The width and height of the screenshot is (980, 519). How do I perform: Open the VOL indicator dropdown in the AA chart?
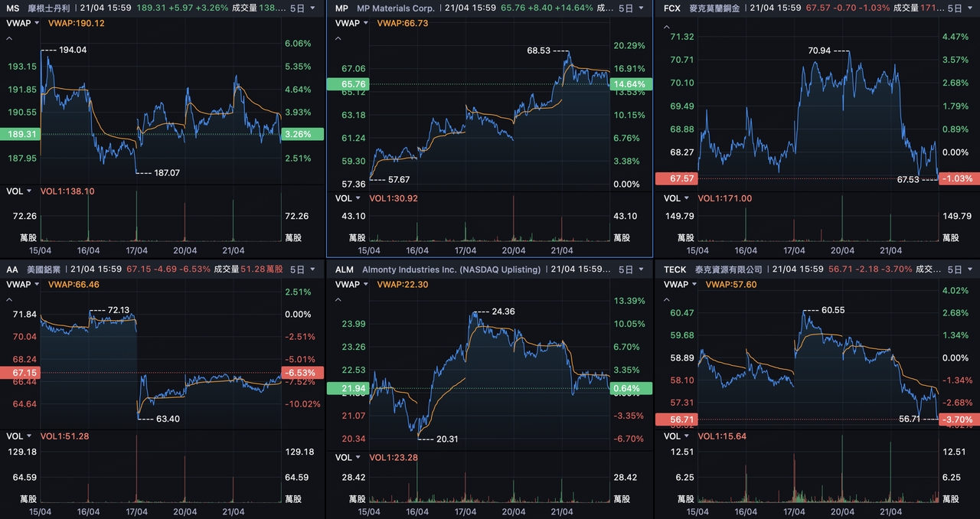(19, 436)
